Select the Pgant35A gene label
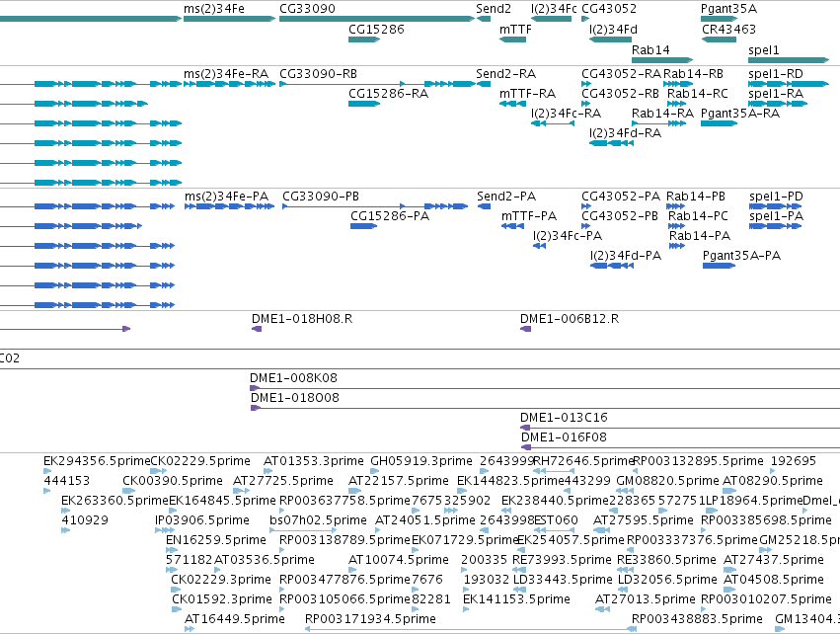 click(728, 9)
